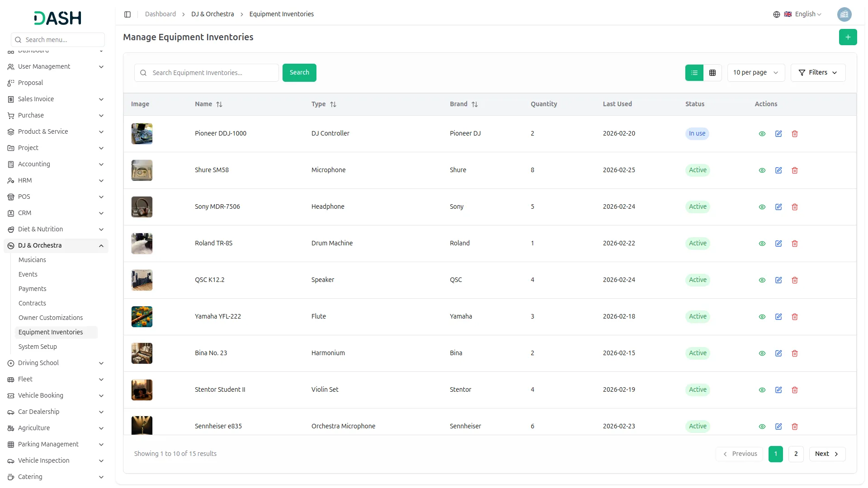868x488 pixels.
Task: Open Musicians submenu item
Action: [x=32, y=260]
